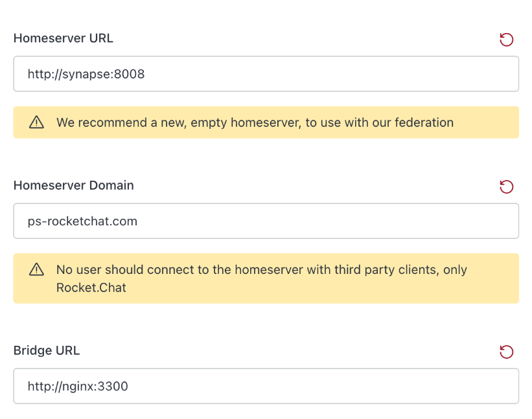532x419 pixels.
Task: Click the Homeserver Domain label
Action: coord(73,185)
